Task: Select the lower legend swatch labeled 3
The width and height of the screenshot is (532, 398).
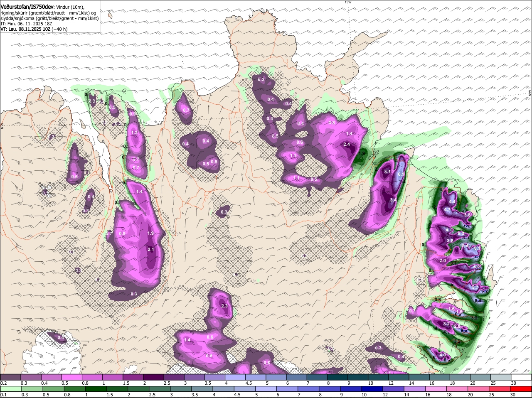Action: coord(181,389)
